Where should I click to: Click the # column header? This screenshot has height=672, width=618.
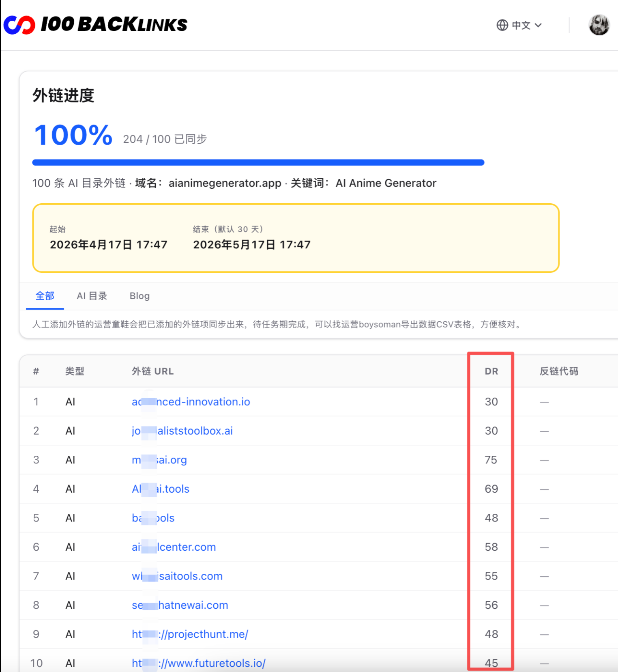tap(36, 371)
